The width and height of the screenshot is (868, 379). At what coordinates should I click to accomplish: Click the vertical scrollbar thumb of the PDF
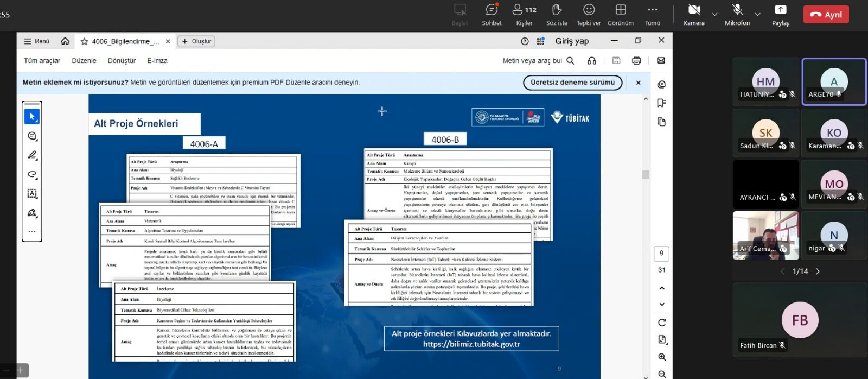point(646,174)
